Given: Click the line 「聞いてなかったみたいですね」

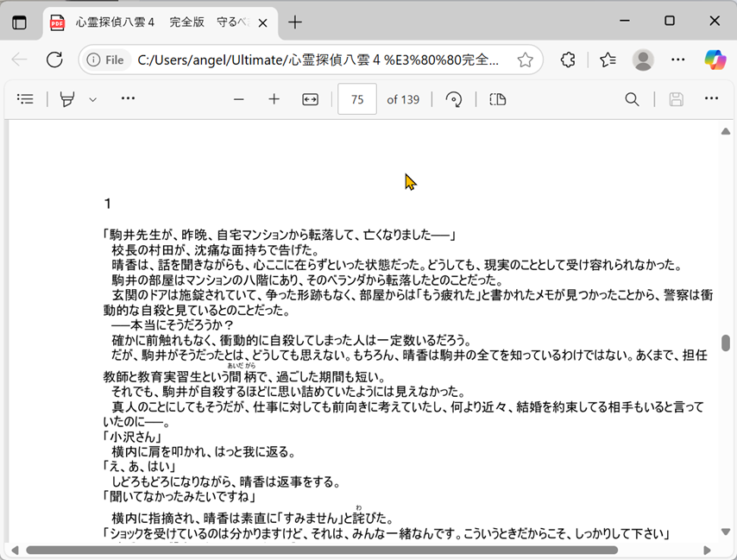Looking at the screenshot, I should pyautogui.click(x=180, y=496).
